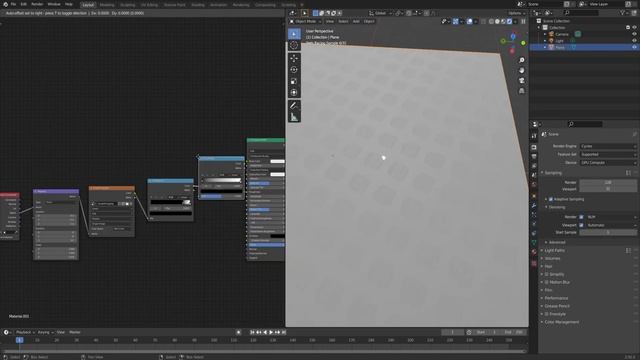Viewport: 640px width, 360px height.
Task: Toggle viewport overlays button
Action: [469, 21]
